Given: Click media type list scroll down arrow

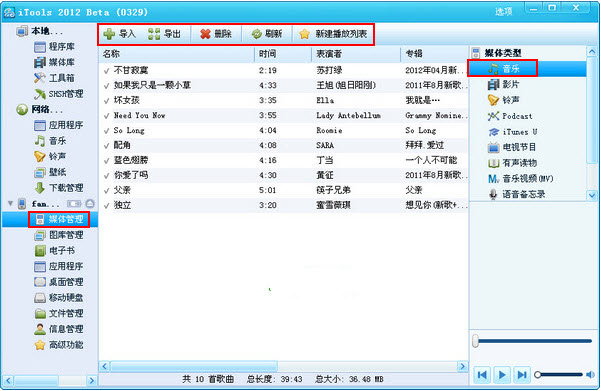Looking at the screenshot, I should click(592, 196).
